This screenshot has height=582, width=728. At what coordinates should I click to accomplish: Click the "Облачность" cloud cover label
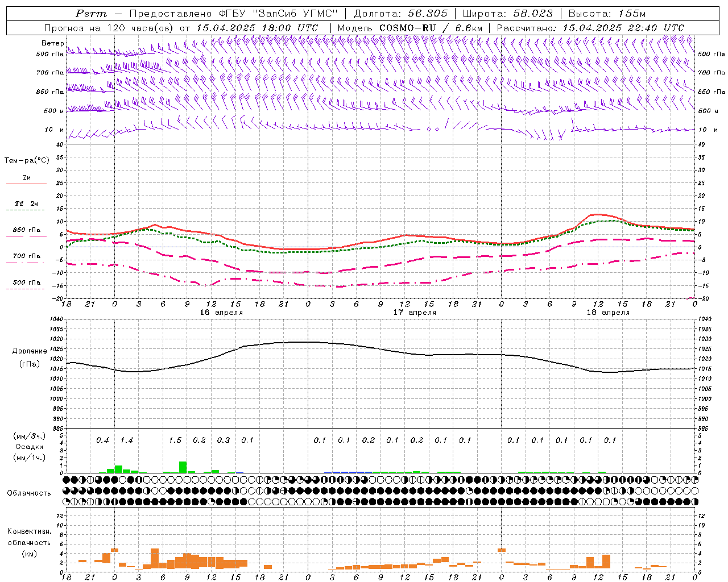(29, 493)
